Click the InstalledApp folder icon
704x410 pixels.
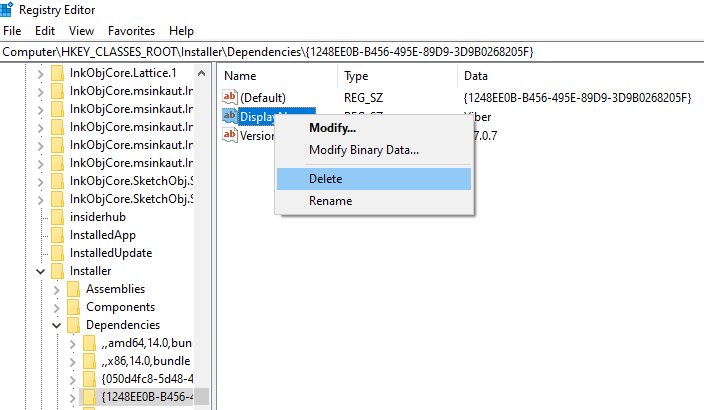(59, 235)
